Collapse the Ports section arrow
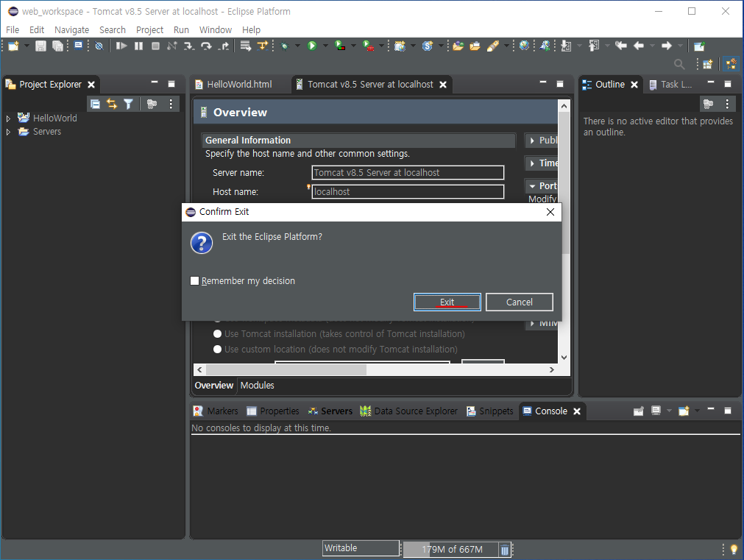 [532, 186]
